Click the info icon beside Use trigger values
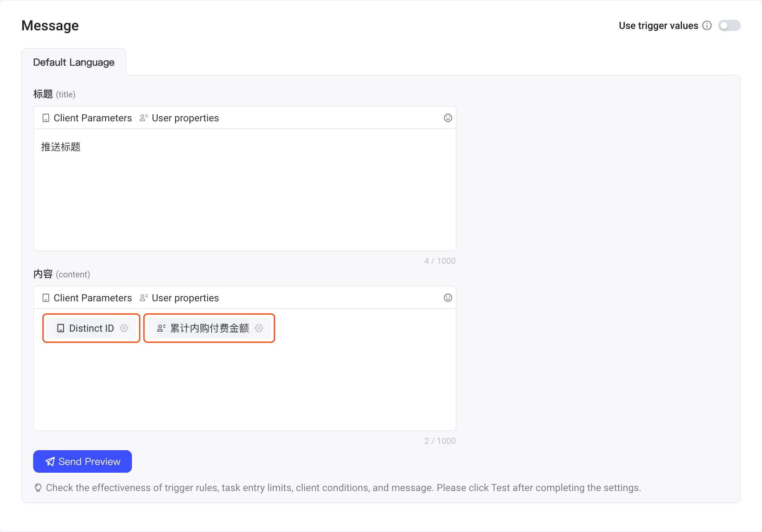 pyautogui.click(x=707, y=26)
